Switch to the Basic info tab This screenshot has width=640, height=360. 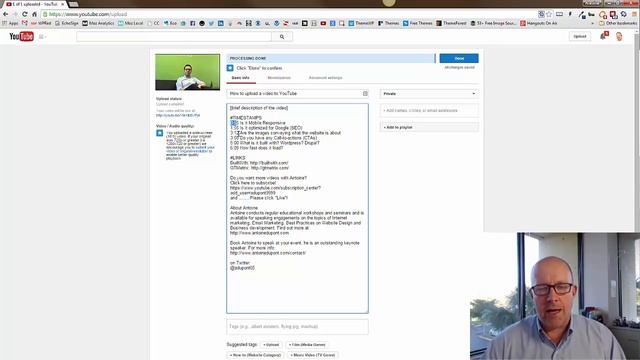(x=240, y=78)
